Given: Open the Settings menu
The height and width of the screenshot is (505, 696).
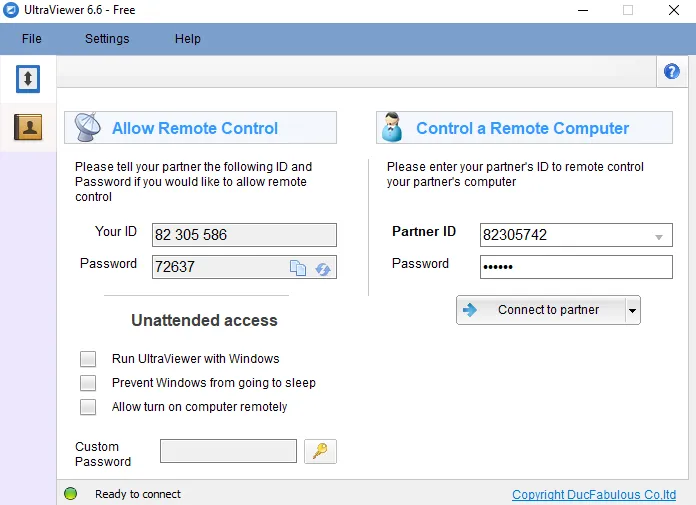Looking at the screenshot, I should click(107, 39).
